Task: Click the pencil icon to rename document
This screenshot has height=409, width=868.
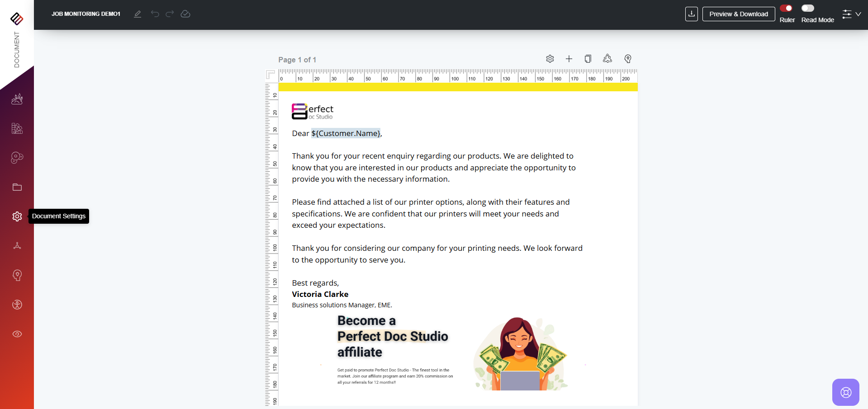Action: tap(138, 14)
